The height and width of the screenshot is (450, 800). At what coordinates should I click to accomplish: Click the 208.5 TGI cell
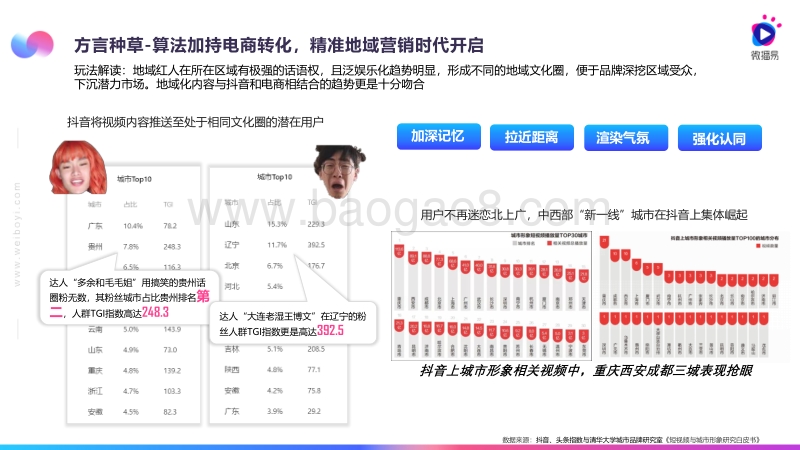316,349
